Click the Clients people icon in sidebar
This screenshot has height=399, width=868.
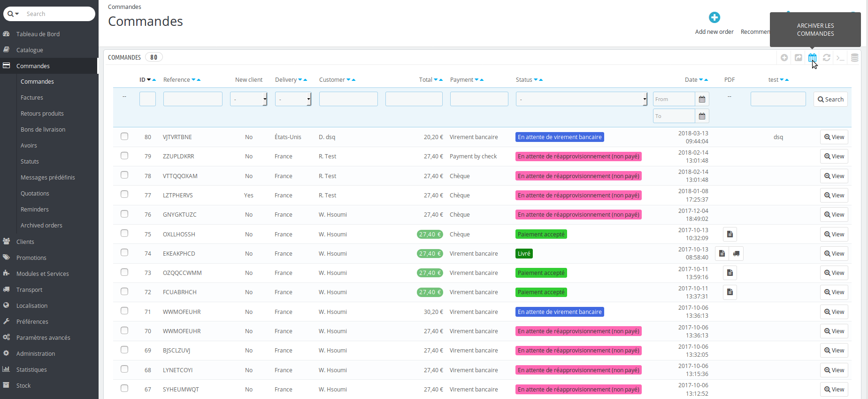point(6,241)
